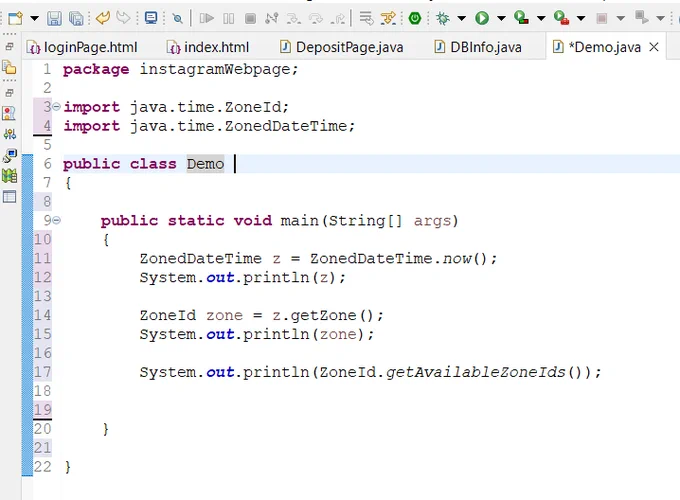Viewport: 680px width, 500px height.
Task: Click the Suspend debug icon
Action: coord(229,18)
